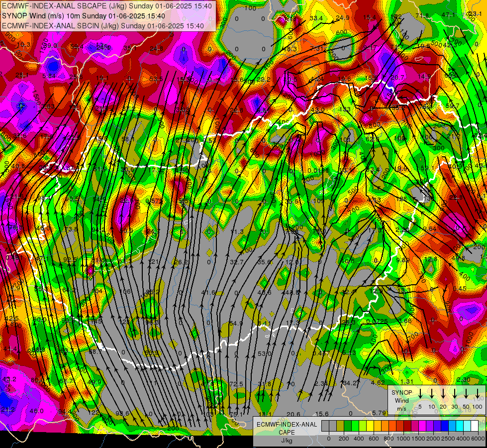Click the 2000 tick label in CAPE legend
The height and width of the screenshot is (448, 487).
pos(433,439)
